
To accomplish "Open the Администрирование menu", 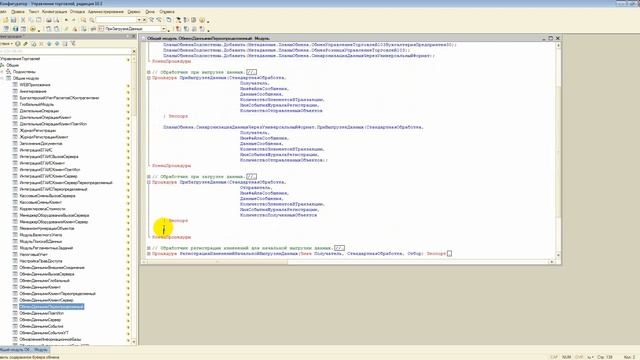I will pos(106,12).
